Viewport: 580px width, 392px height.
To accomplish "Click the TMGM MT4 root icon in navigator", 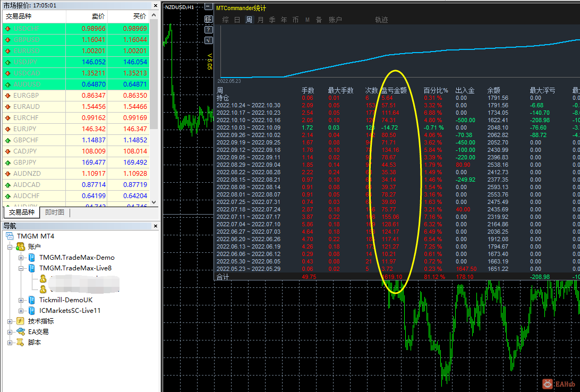I will coord(10,236).
